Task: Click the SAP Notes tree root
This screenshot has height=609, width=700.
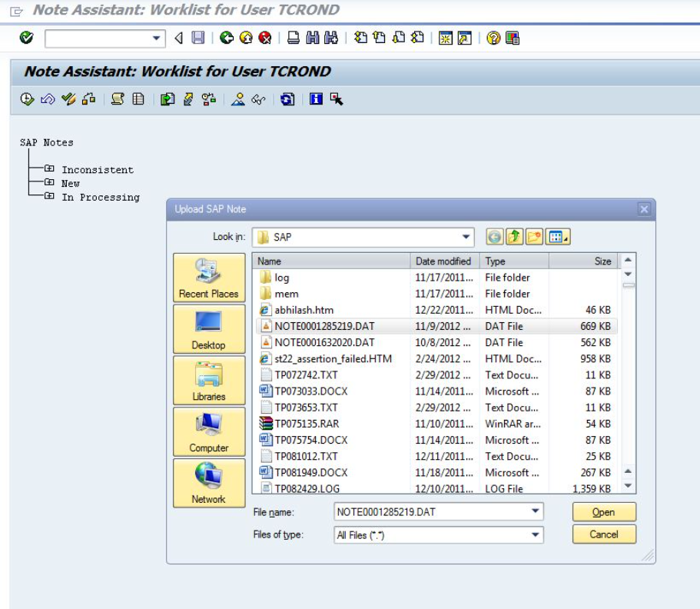Action: pyautogui.click(x=46, y=142)
